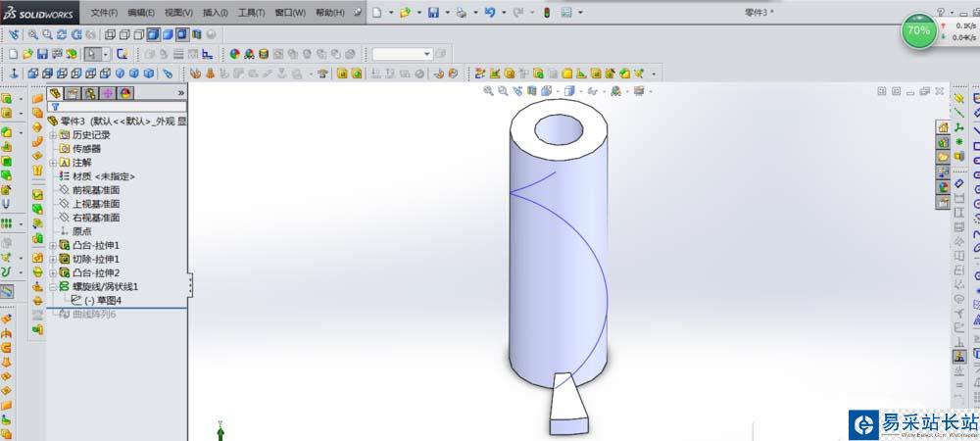Click the Section View icon in the heads-up toolbar
This screenshot has width=980, height=441.
(532, 91)
